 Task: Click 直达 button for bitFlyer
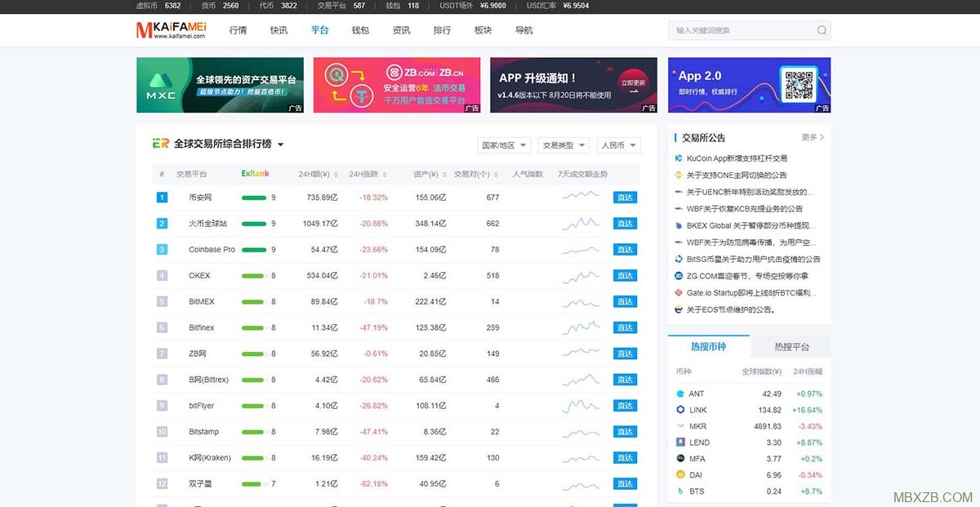pos(625,406)
